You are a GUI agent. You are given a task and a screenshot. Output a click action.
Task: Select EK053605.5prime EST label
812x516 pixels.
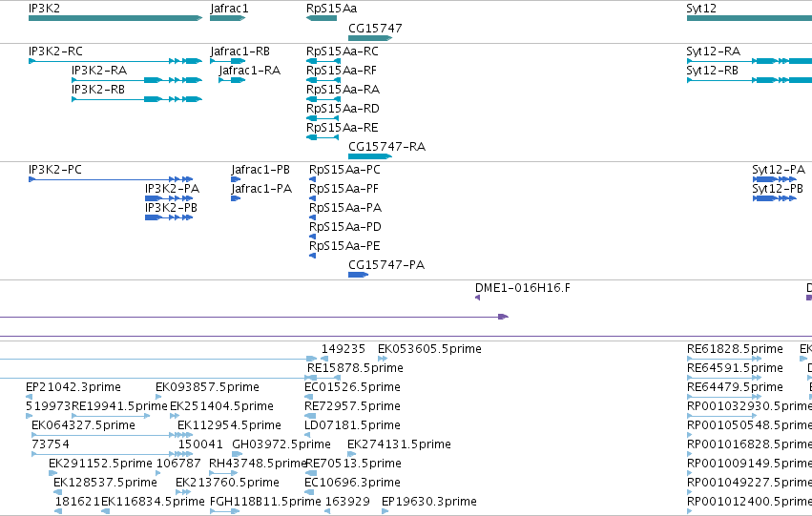tap(429, 349)
